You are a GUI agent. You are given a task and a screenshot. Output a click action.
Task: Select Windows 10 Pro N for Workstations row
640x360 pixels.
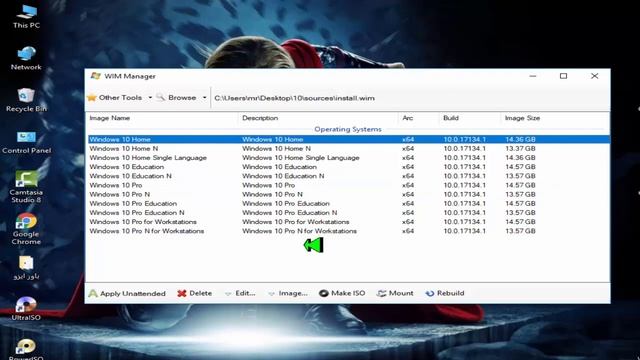[x=349, y=231]
